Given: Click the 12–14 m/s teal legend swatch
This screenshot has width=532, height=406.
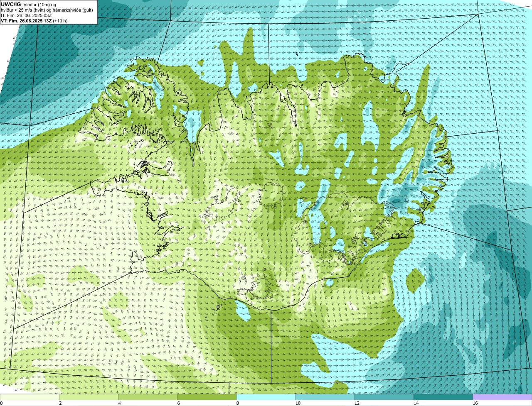Looking at the screenshot, I should click(384, 397).
